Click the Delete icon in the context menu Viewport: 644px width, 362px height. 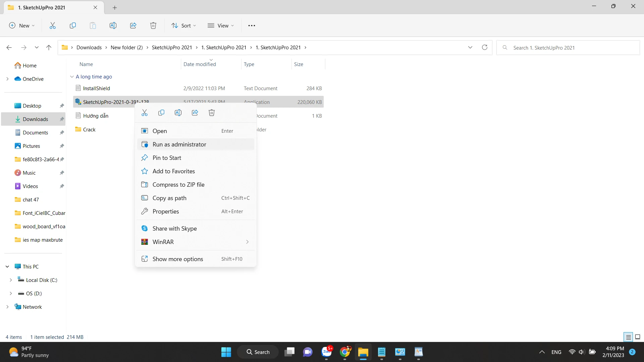[212, 113]
